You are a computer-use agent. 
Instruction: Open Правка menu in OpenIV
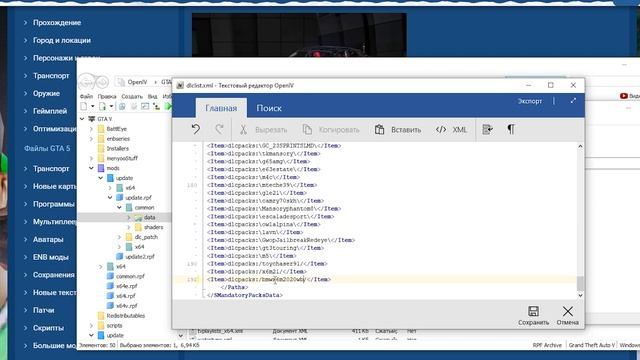(x=107, y=97)
